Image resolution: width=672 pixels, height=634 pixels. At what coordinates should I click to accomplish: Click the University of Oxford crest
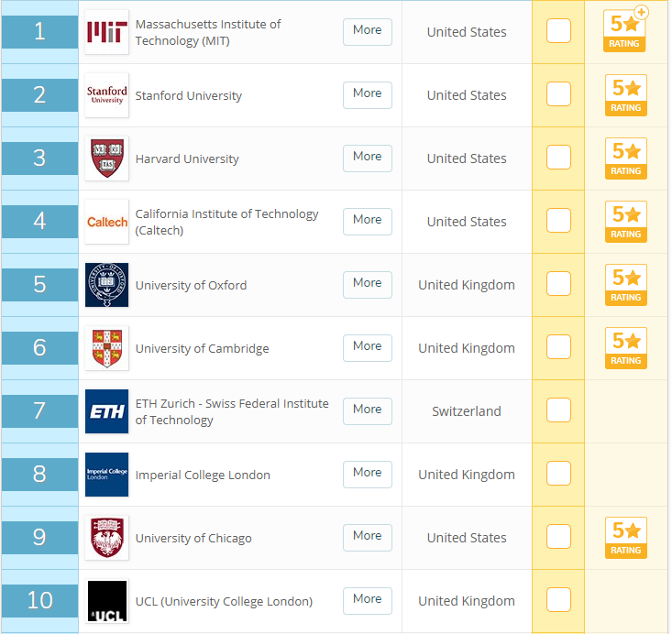(106, 285)
